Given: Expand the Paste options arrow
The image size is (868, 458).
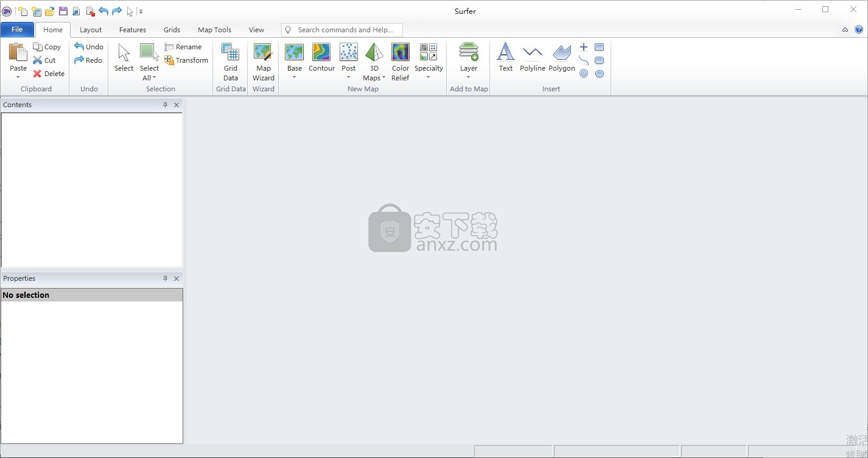Looking at the screenshot, I should 18,77.
